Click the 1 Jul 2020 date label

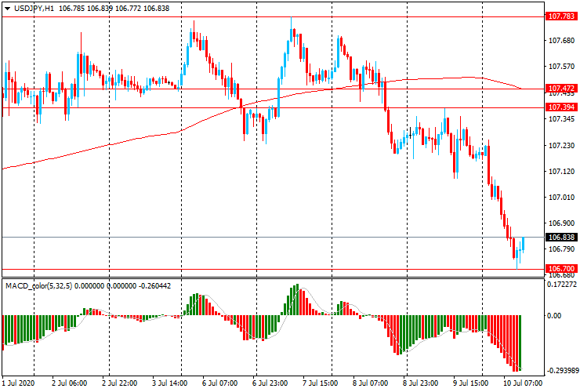(x=19, y=385)
